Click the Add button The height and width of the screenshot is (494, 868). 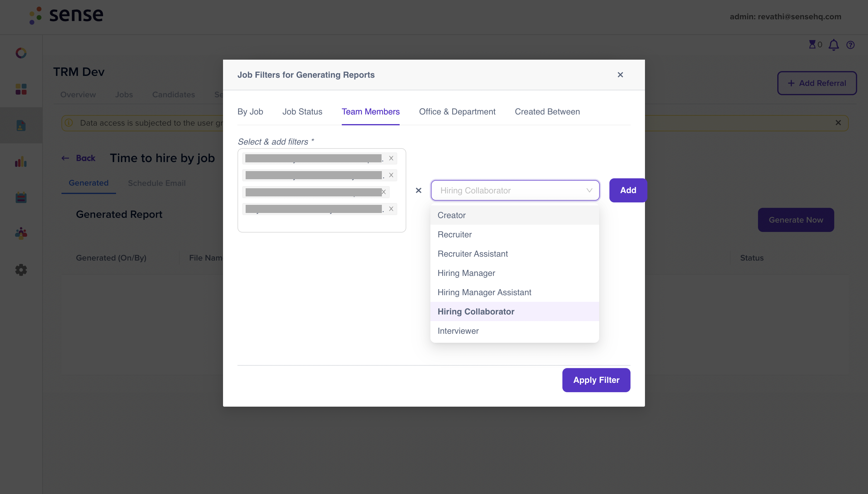[628, 190]
